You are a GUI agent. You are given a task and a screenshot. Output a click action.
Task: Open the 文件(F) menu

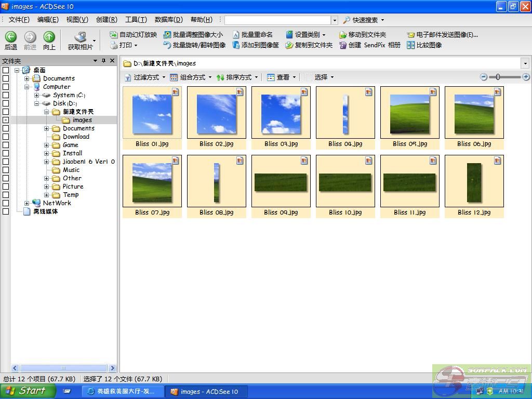click(19, 20)
